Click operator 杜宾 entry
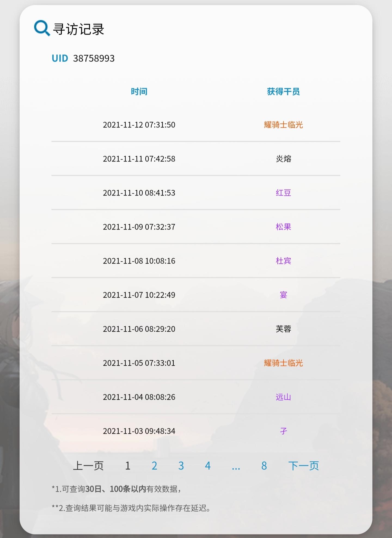The width and height of the screenshot is (392, 538). pyautogui.click(x=283, y=261)
